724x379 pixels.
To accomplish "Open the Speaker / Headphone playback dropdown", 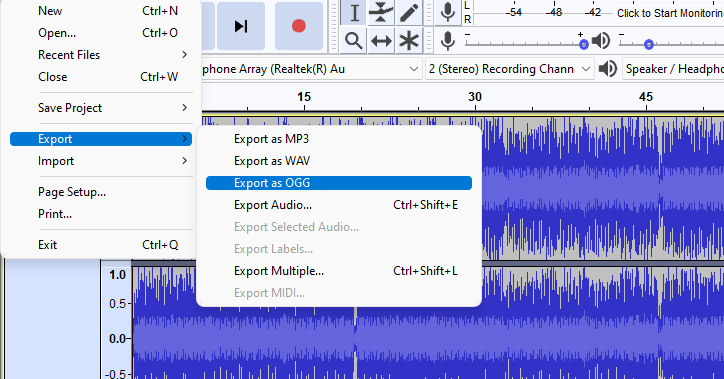I will [x=673, y=69].
